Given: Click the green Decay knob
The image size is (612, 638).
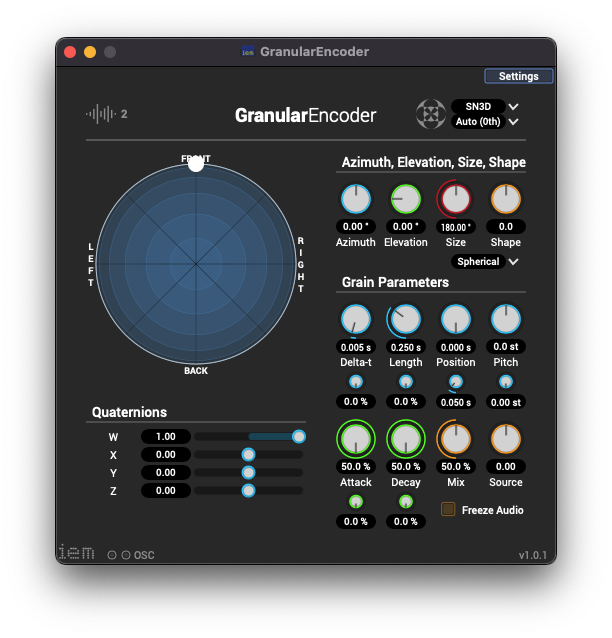Looking at the screenshot, I should (406, 439).
